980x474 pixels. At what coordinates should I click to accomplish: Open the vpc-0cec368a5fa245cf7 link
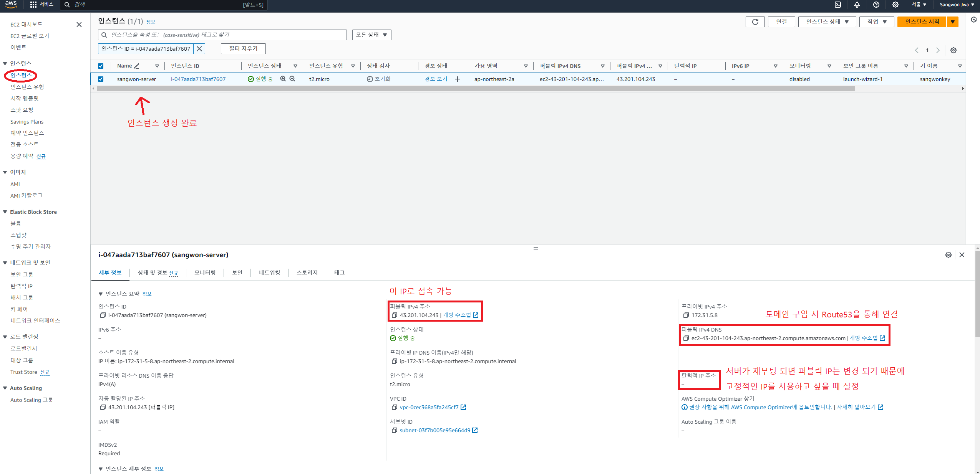[429, 407]
